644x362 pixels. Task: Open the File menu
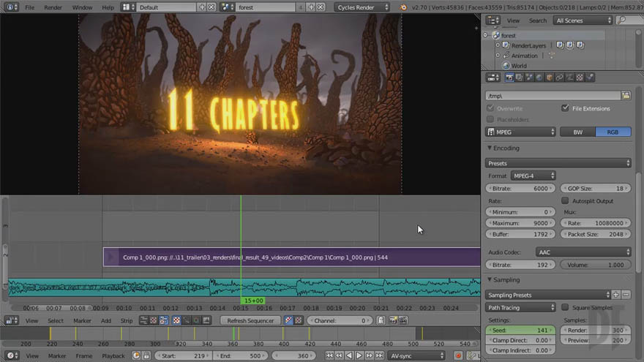(29, 7)
